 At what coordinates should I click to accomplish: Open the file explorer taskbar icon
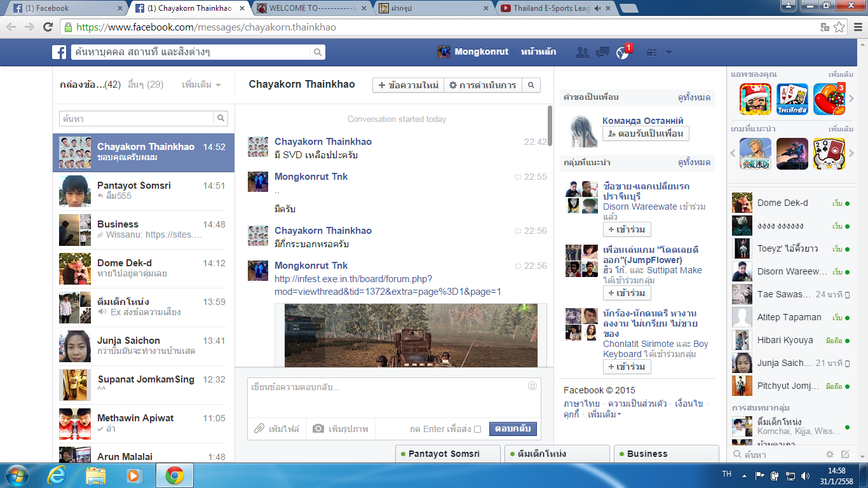coord(96,475)
